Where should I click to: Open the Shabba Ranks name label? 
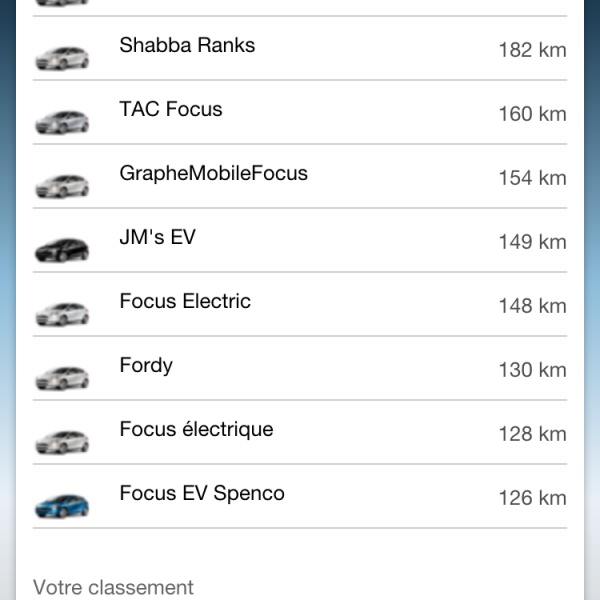pos(187,45)
